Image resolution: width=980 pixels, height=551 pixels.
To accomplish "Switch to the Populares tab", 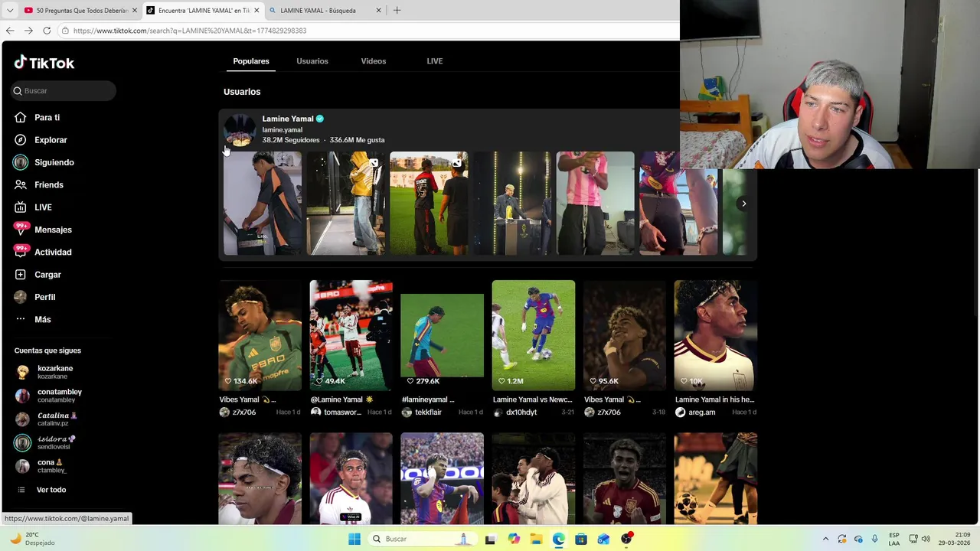I will click(251, 61).
